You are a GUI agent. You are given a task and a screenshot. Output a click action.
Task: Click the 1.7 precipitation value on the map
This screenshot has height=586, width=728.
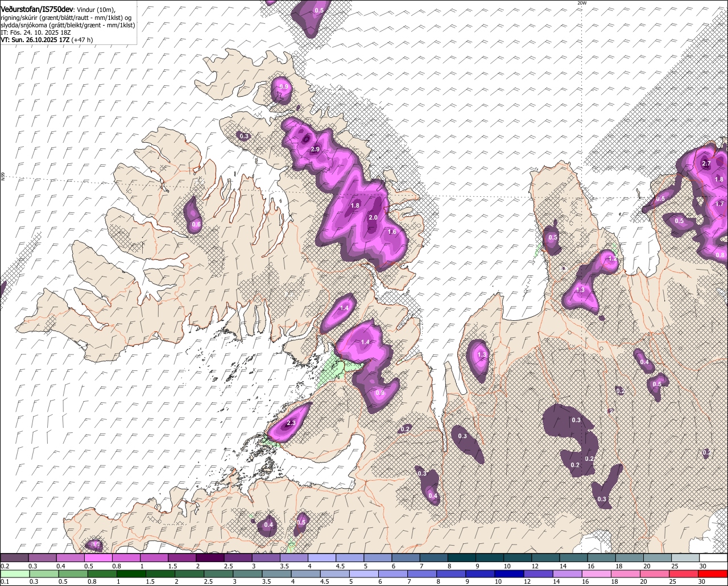pyautogui.click(x=720, y=204)
